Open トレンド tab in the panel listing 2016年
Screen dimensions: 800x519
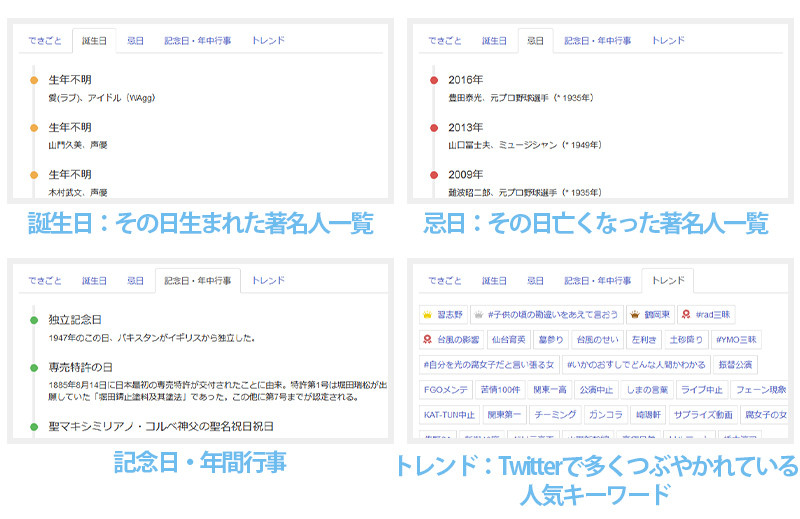[x=667, y=41]
